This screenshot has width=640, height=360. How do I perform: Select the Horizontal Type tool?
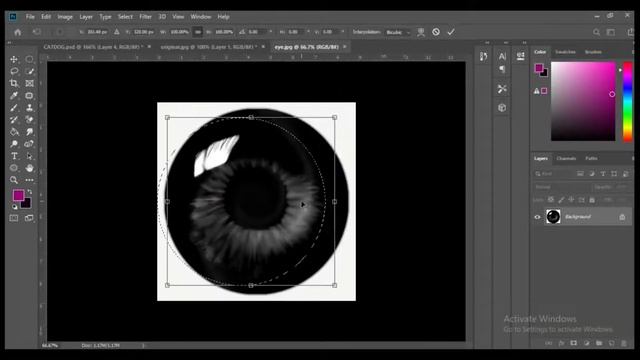pyautogui.click(x=14, y=156)
